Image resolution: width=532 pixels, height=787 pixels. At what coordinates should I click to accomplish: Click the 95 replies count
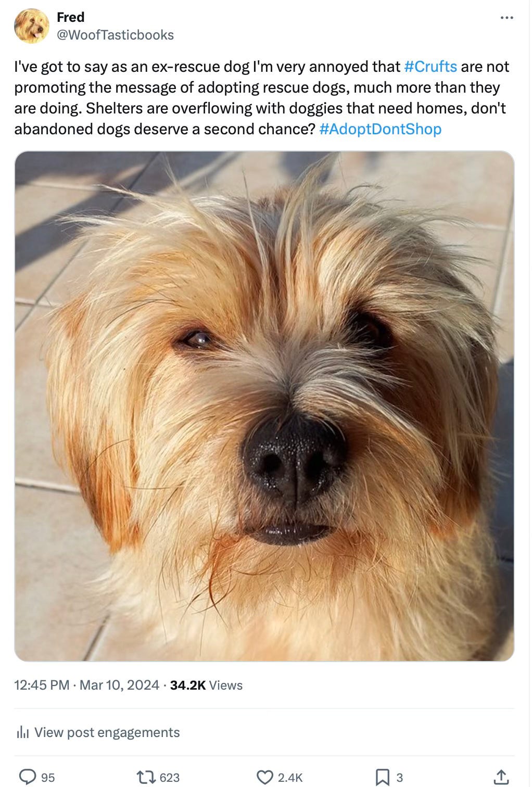point(48,778)
